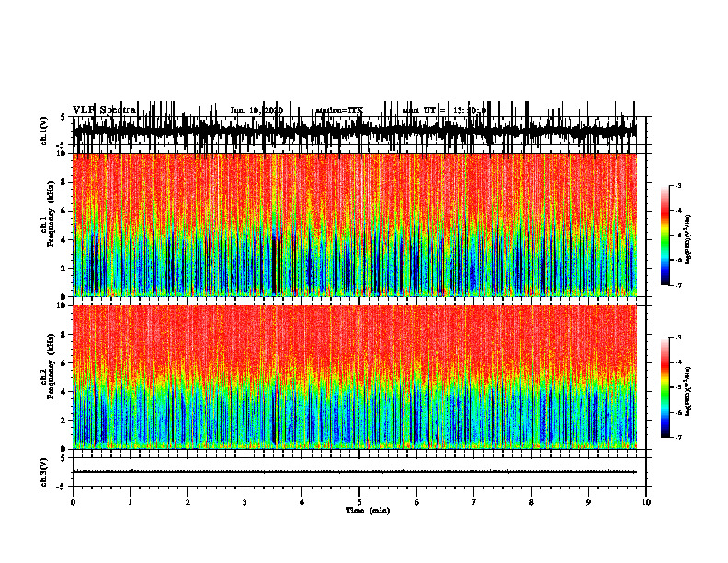The image size is (728, 563).
Task: Click the "-4" value on ch.2 color bar
Action: pos(677,362)
